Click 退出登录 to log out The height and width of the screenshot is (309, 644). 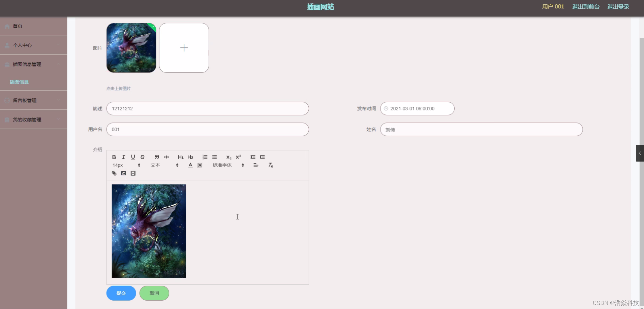pos(618,7)
